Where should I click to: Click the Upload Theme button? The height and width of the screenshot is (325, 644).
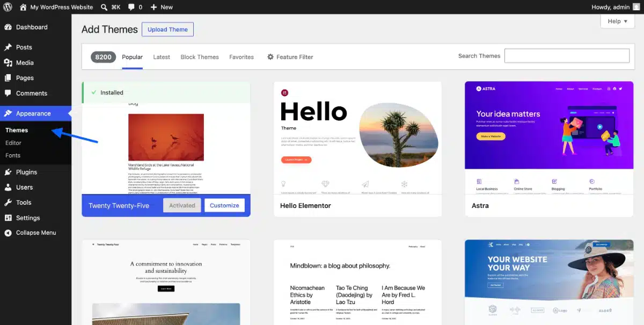coord(167,30)
